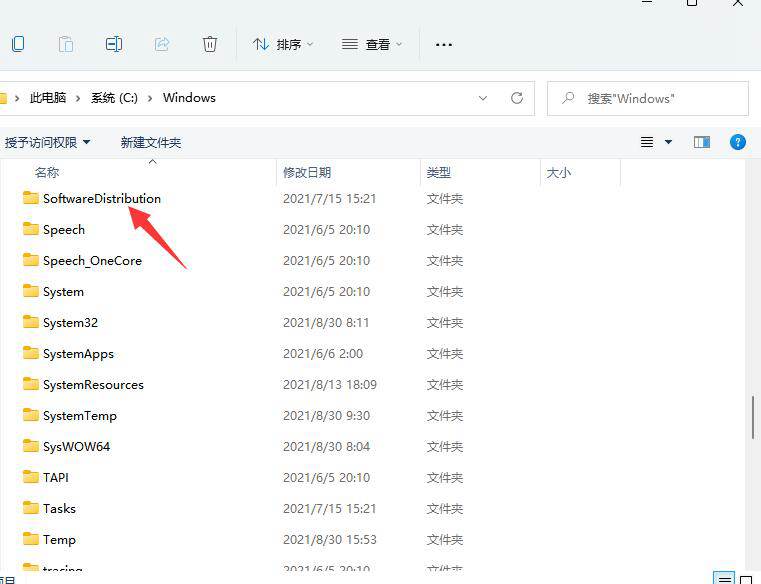Click date 2021/8/30 15:53 of Temp
The image size is (761, 584).
click(330, 540)
